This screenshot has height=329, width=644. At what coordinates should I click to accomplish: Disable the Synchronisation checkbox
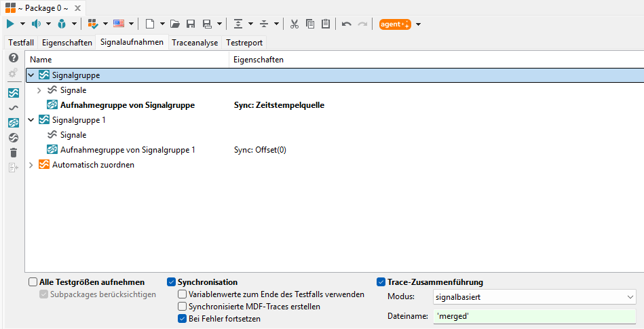pyautogui.click(x=171, y=282)
